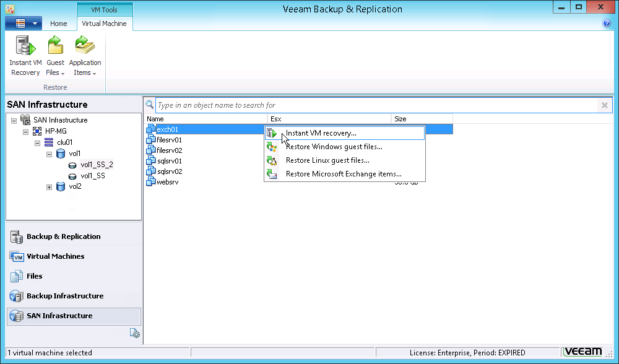619x364 pixels.
Task: Select the exch01 virtual machine icon
Action: [151, 129]
